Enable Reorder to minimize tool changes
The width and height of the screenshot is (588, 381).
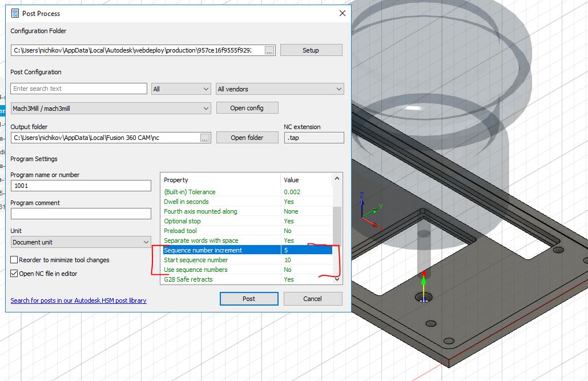(x=14, y=260)
